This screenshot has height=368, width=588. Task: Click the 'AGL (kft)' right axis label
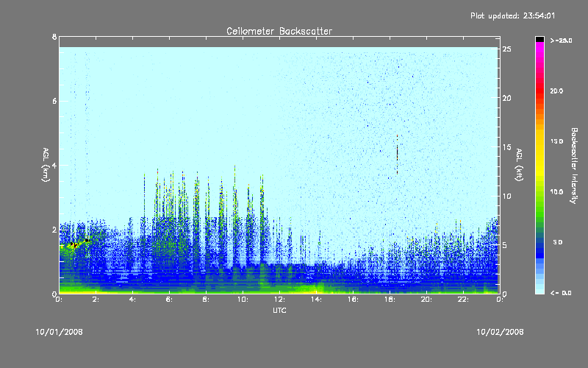click(519, 165)
